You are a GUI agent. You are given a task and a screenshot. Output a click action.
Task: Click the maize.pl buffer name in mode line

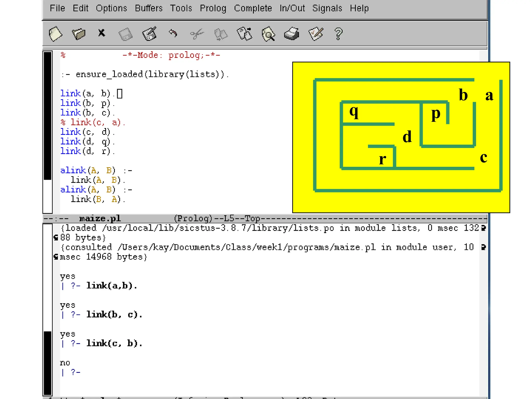click(100, 218)
